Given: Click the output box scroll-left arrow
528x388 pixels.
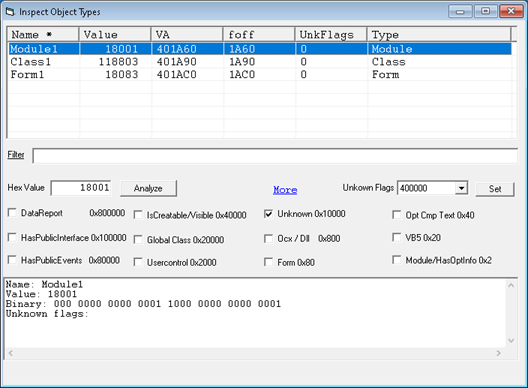Looking at the screenshot, I should (x=10, y=353).
